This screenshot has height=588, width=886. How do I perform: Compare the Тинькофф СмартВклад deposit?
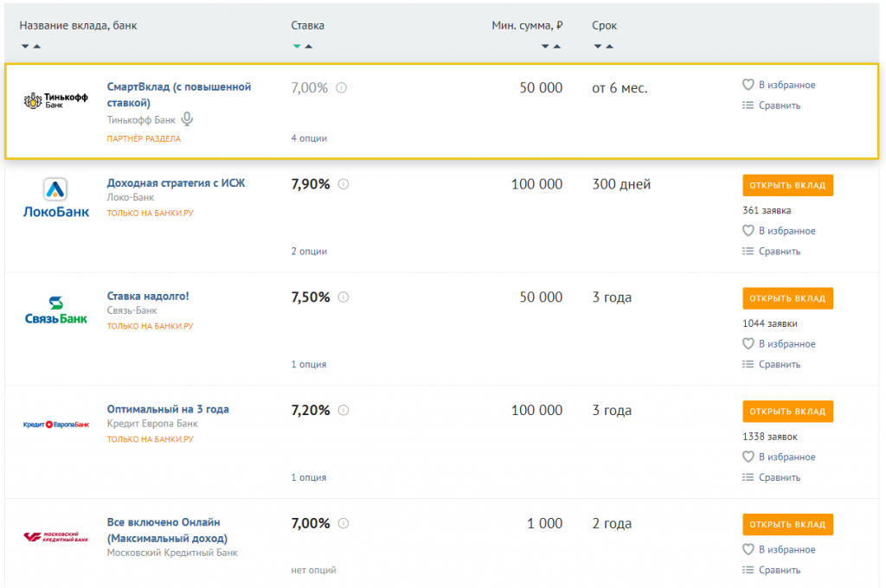tap(771, 105)
